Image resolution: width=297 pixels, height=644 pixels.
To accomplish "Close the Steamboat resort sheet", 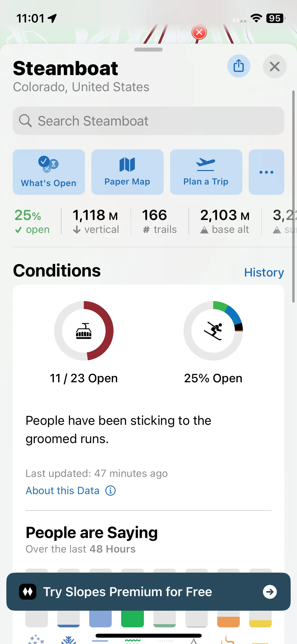I will pos(275,66).
